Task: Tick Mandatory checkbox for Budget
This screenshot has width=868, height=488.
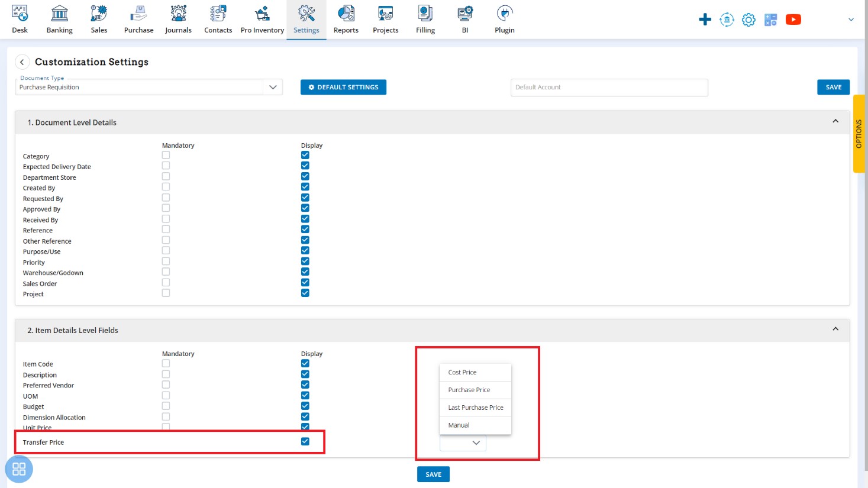Action: 166,406
